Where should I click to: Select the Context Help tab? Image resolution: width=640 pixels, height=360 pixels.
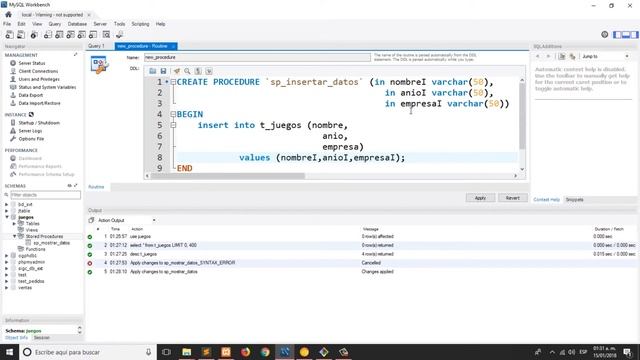546,200
